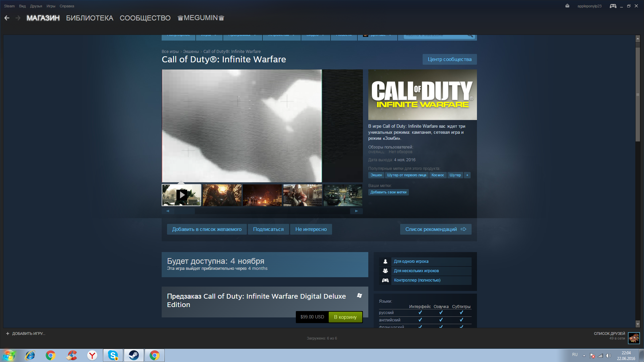
Task: Open the Игры menu
Action: coord(51,6)
